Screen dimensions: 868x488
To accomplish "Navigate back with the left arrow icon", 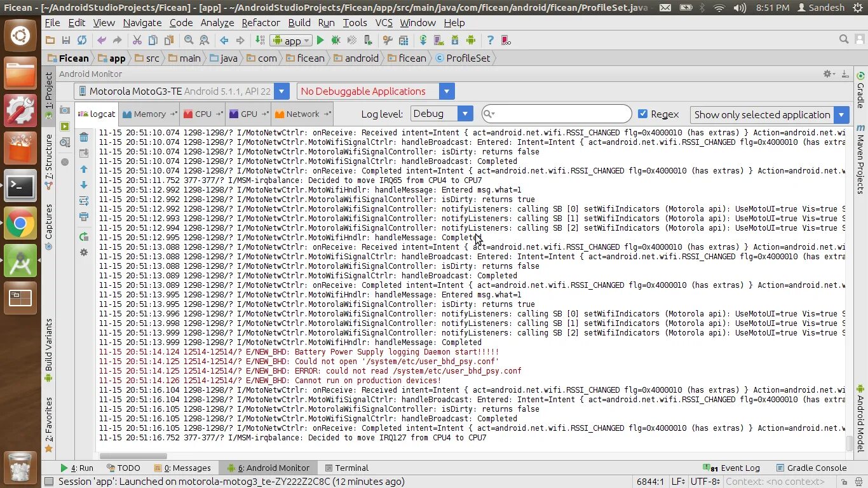I will [x=224, y=40].
